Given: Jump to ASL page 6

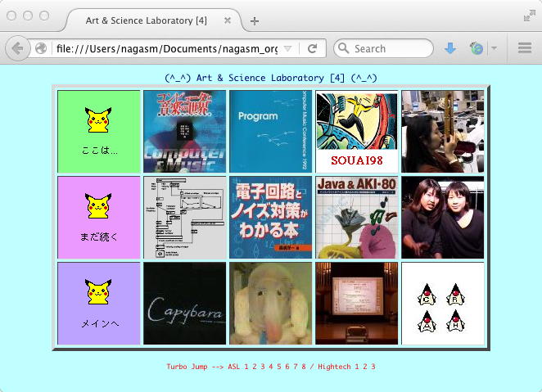Looking at the screenshot, I should click(287, 367).
